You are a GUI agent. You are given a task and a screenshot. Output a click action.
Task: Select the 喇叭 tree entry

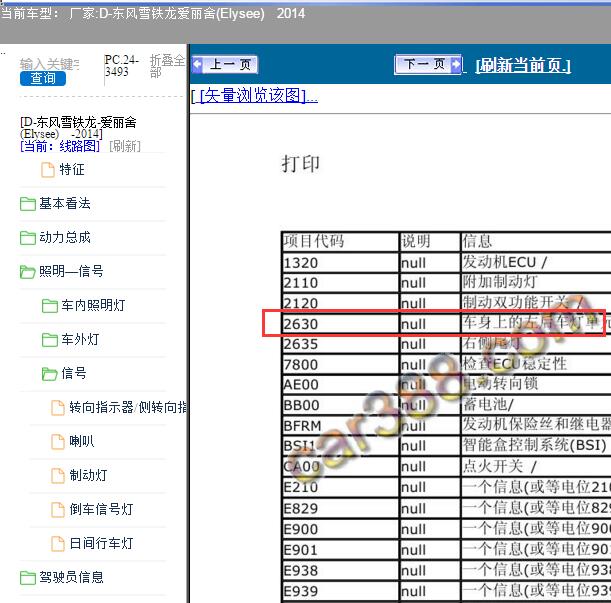82,441
